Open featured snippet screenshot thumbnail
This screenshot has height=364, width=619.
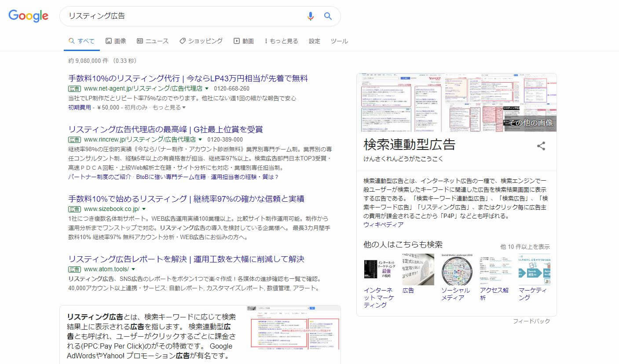(x=293, y=328)
